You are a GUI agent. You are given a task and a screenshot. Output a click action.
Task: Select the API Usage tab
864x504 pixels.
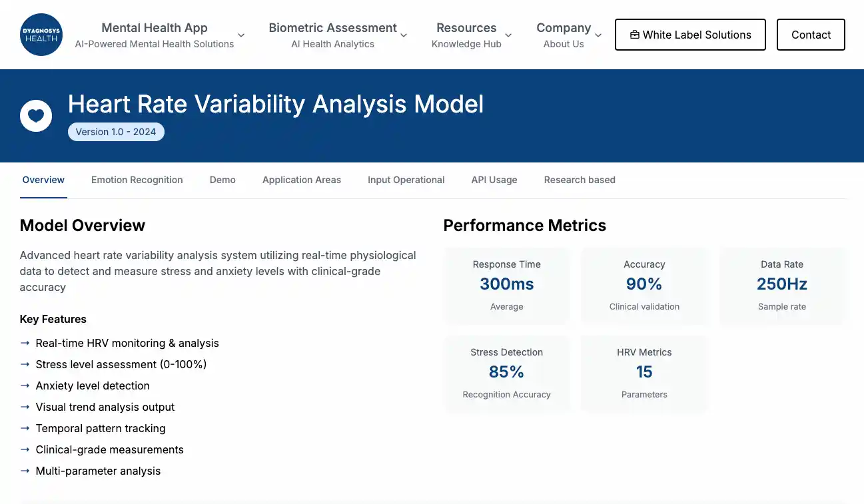click(x=494, y=180)
